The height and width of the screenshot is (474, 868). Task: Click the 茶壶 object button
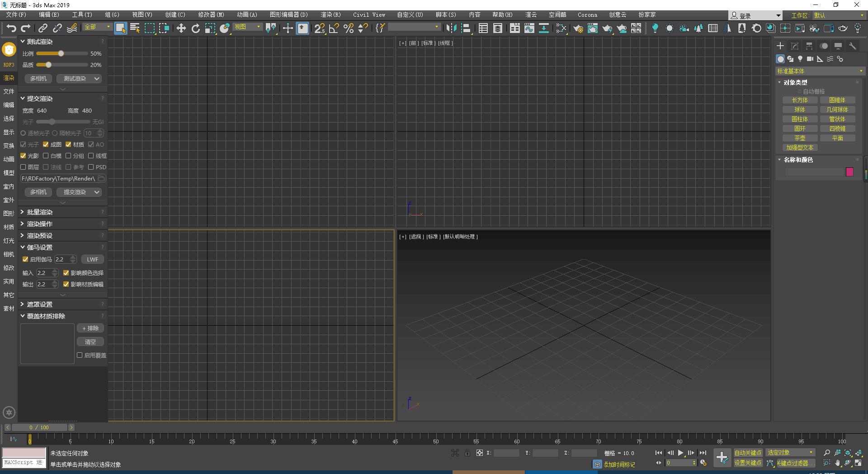pyautogui.click(x=800, y=138)
